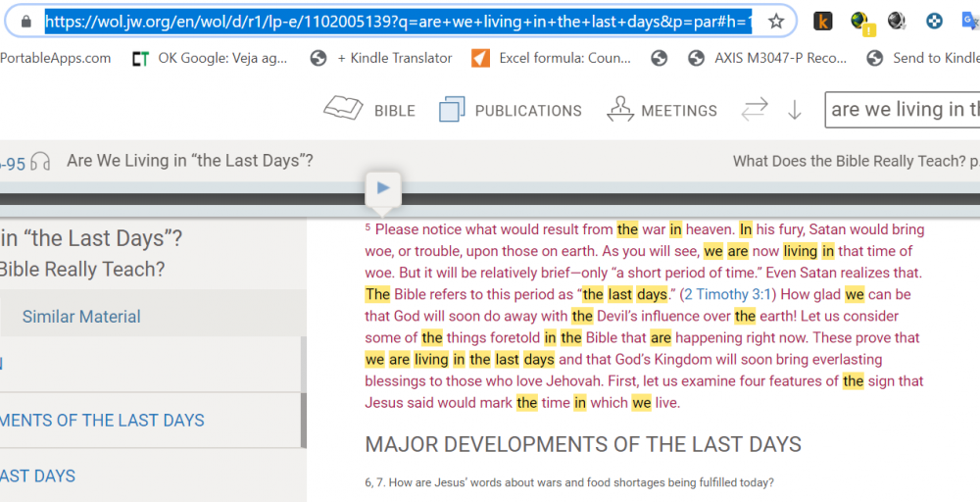Open the Excel formula bookmark

(x=552, y=58)
